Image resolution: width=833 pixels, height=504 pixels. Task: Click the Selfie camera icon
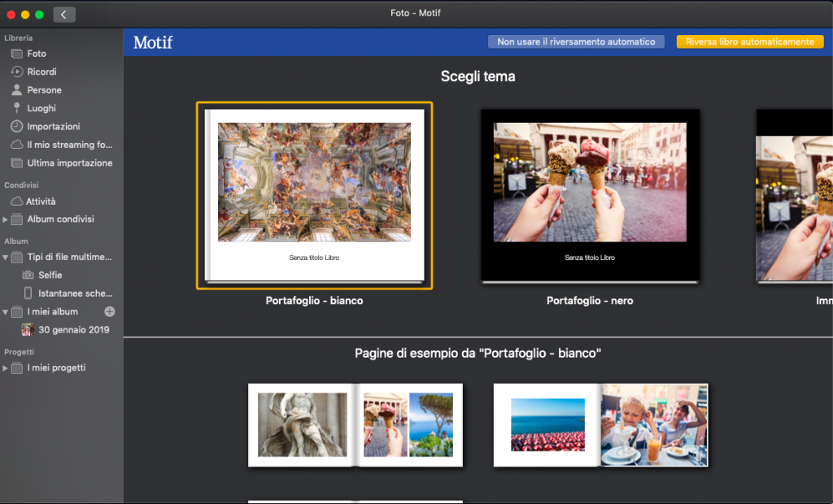[x=28, y=275]
